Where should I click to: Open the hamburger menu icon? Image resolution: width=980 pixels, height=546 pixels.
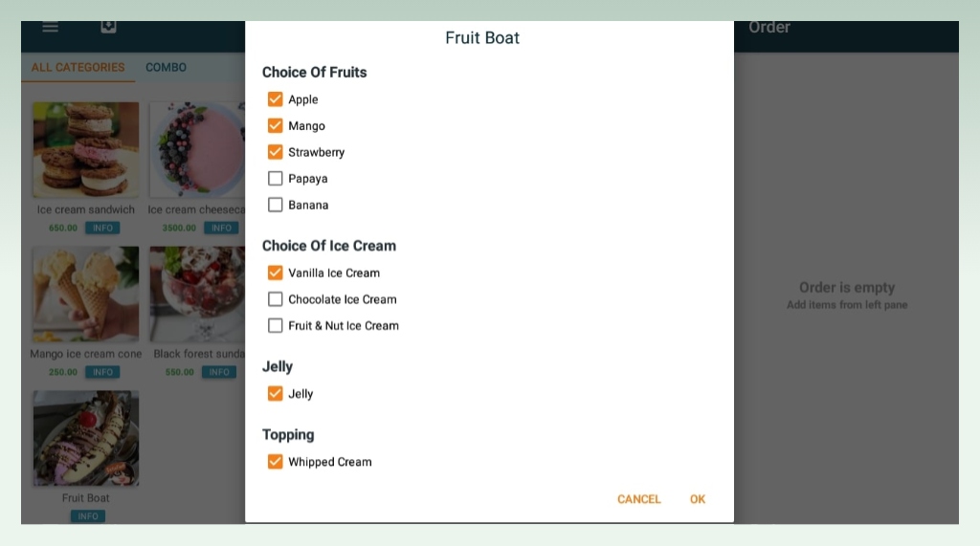click(x=50, y=27)
